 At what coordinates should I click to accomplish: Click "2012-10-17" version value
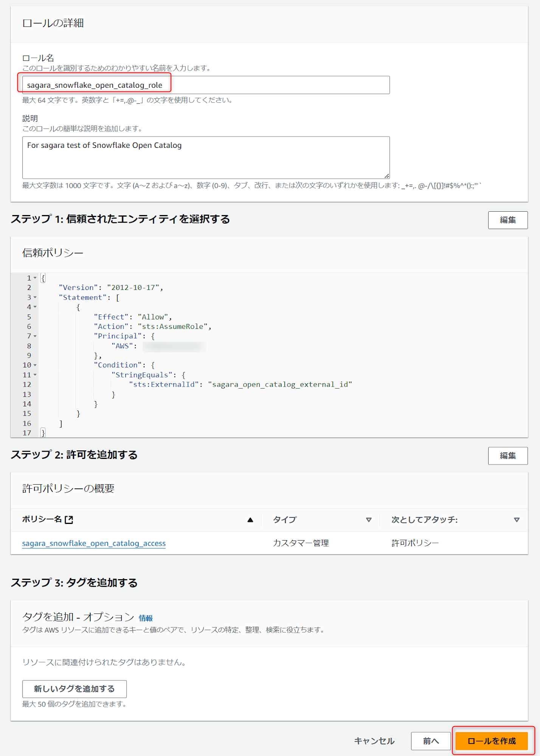[133, 288]
